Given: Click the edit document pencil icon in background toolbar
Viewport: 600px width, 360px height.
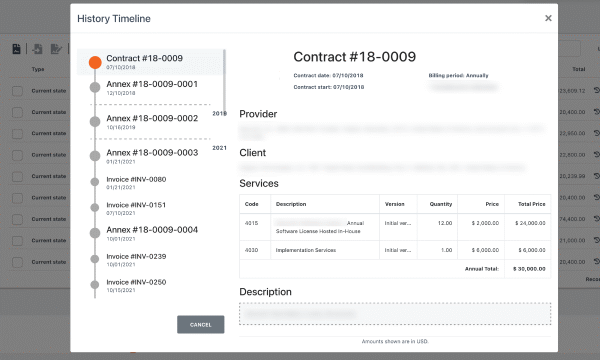Looking at the screenshot, I should click(56, 49).
